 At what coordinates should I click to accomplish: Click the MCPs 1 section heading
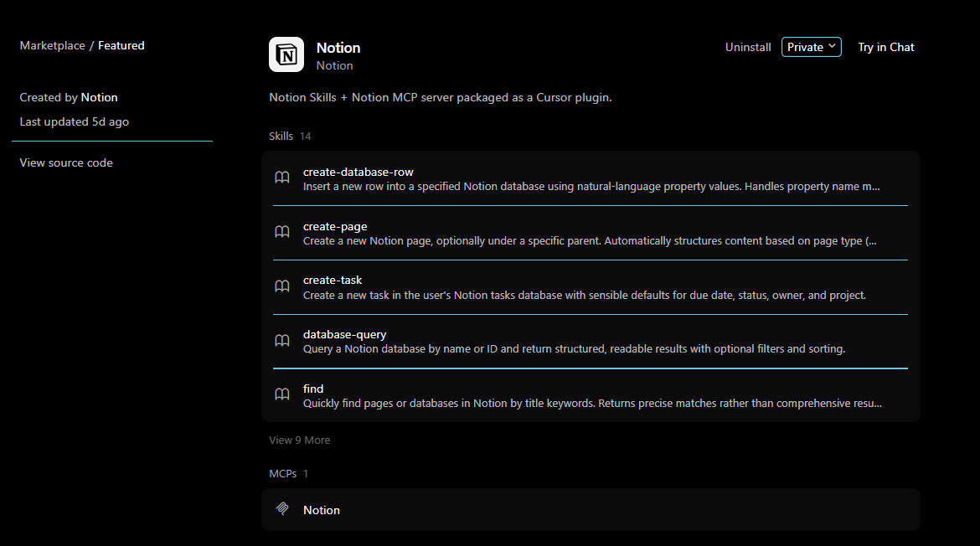click(x=289, y=473)
